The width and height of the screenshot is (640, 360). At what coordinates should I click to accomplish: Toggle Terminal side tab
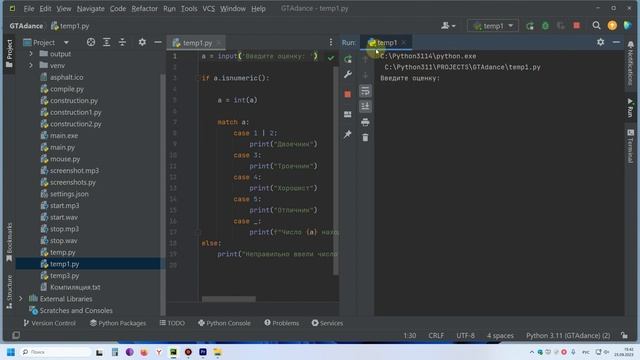point(631,146)
